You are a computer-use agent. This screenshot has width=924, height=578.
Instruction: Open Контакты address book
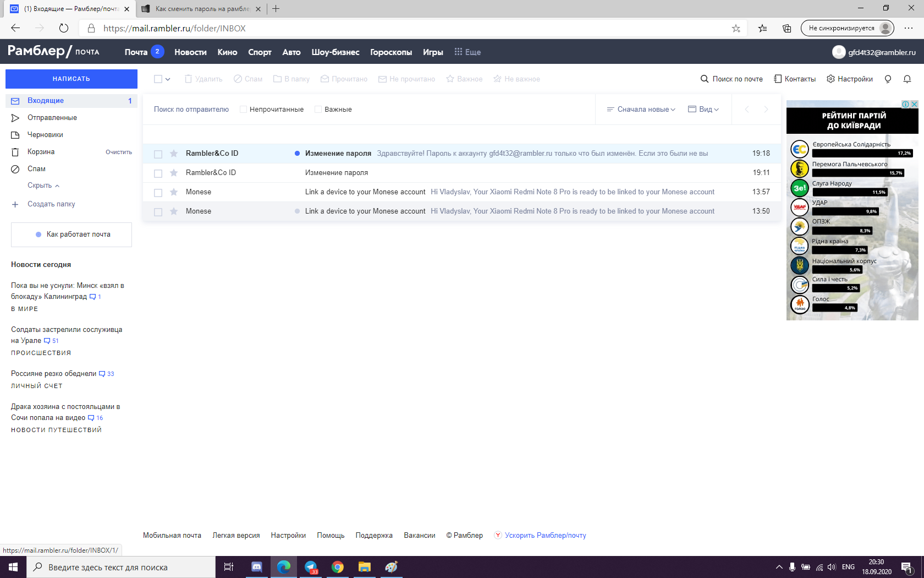pos(795,79)
